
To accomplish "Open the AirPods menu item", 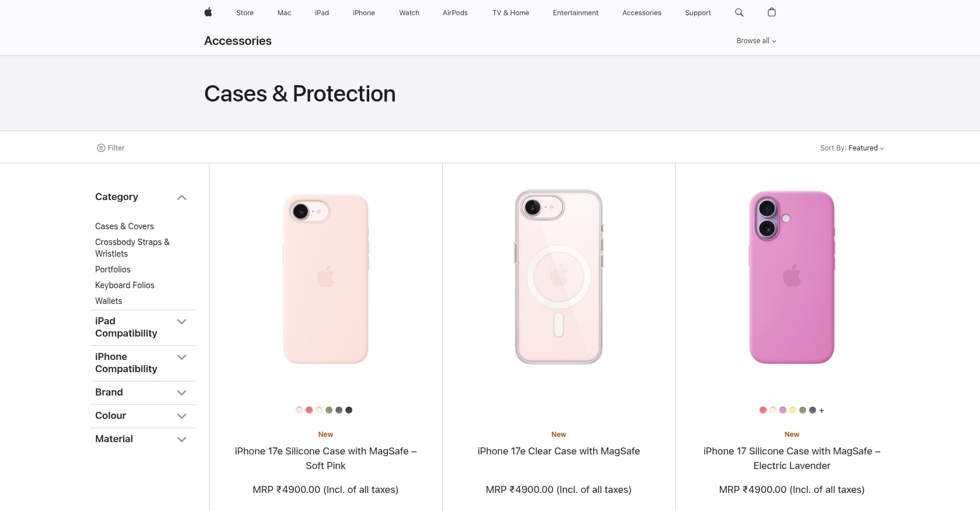I will coord(455,13).
